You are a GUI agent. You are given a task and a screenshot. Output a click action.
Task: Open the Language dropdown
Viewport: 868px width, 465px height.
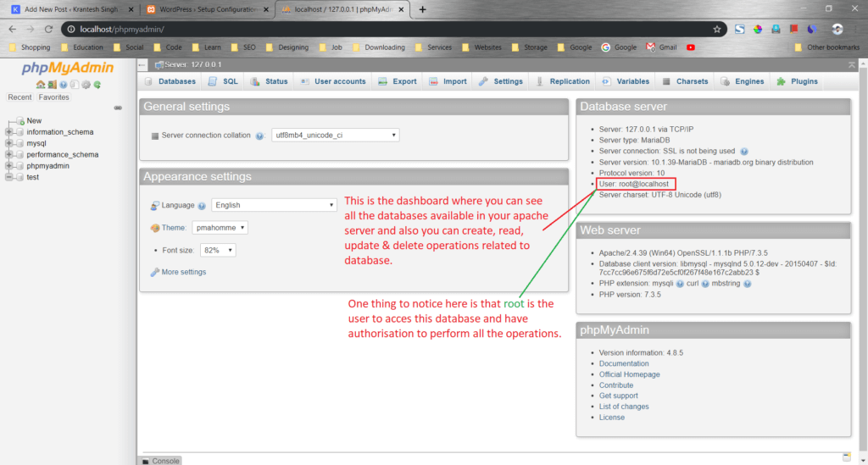[274, 205]
